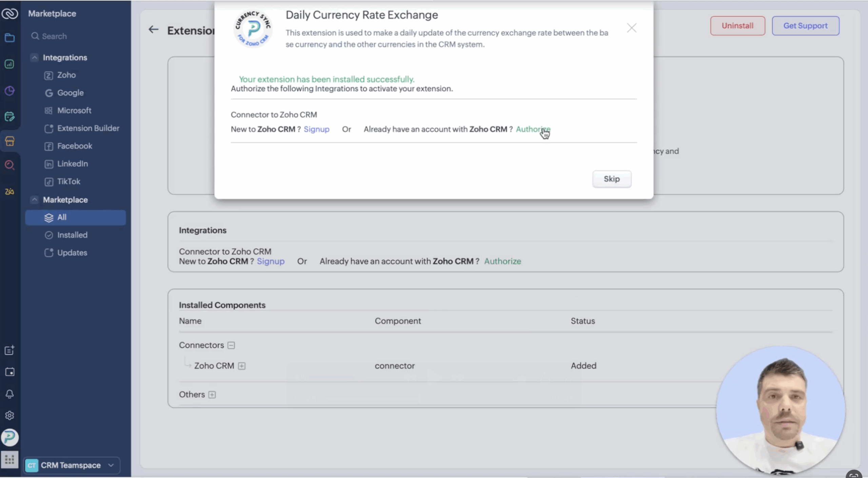Click the back arrow beside Extension title
This screenshot has width=868, height=478.
[x=154, y=30]
